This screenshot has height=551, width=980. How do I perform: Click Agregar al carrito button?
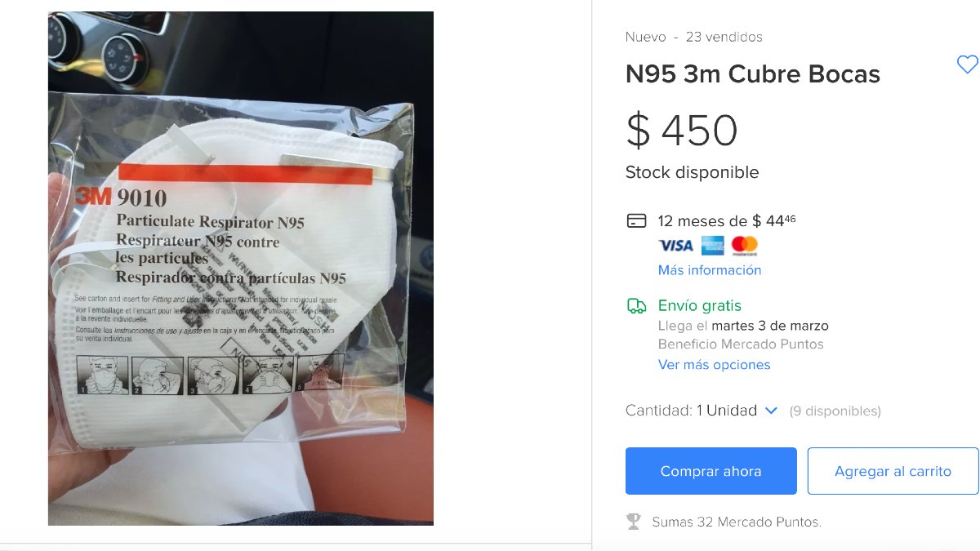893,471
